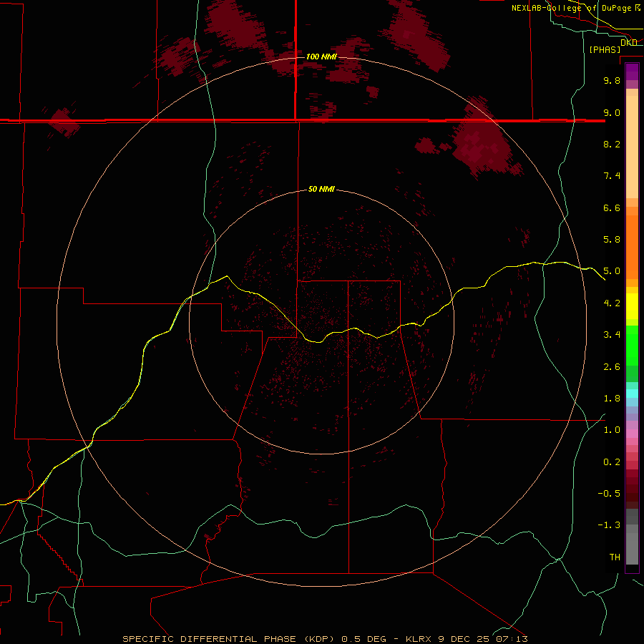Click the 50 NMI range ring label
This screenshot has width=644, height=644.
tap(321, 189)
